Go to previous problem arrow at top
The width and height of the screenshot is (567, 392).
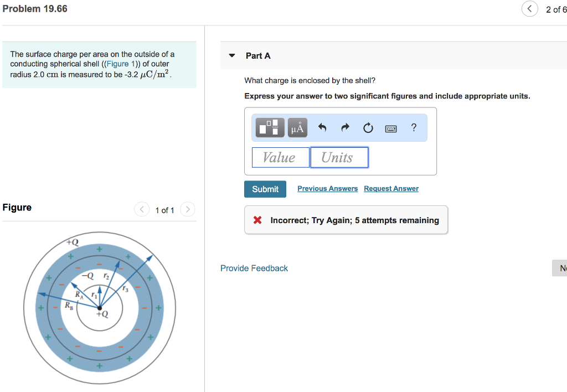(530, 9)
